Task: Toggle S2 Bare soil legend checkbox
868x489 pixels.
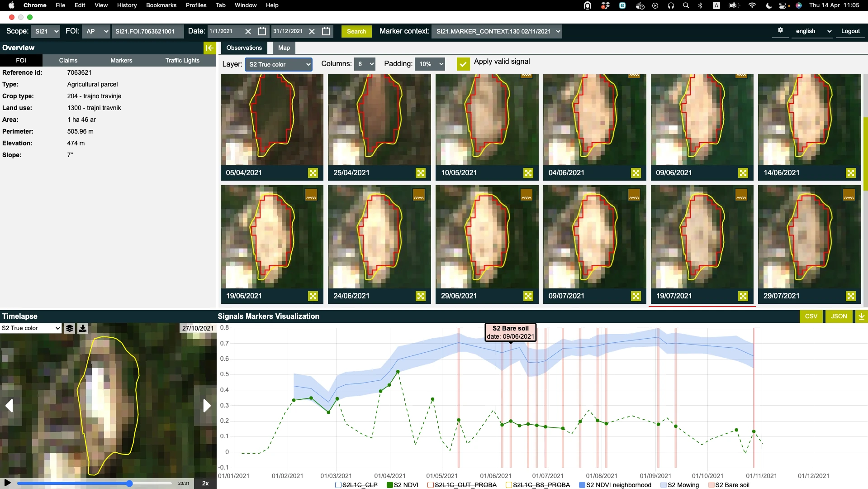Action: click(711, 485)
